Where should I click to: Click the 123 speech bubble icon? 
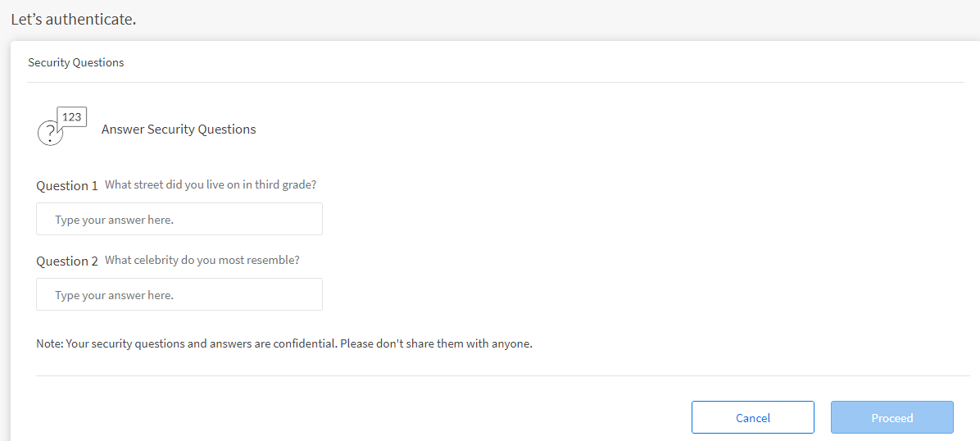point(72,116)
